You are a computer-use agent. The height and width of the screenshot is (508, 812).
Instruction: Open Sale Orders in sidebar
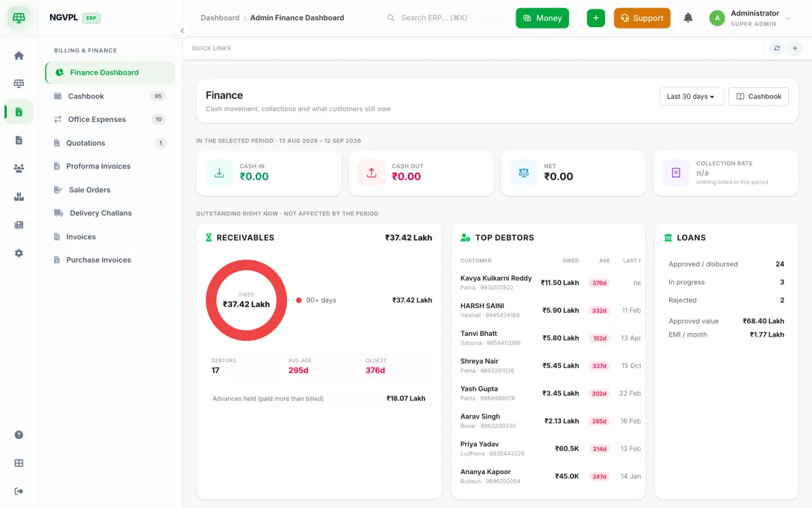coord(110,190)
